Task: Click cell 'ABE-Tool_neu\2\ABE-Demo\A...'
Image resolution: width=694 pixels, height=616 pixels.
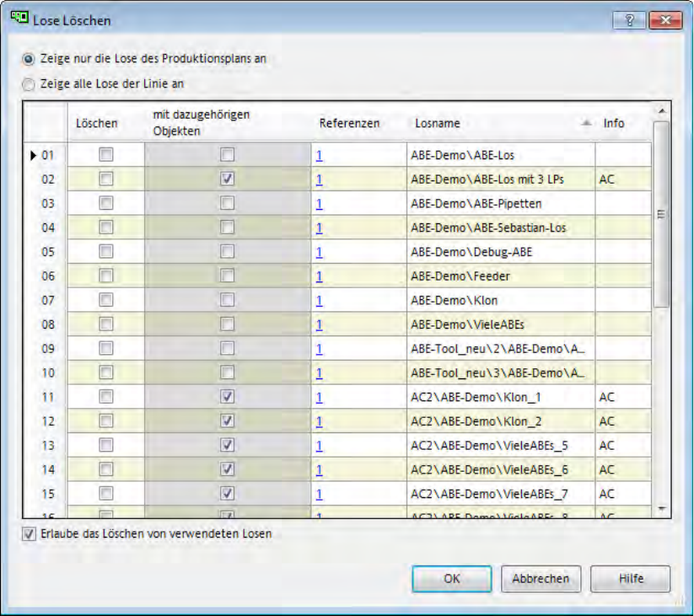Action: (501, 349)
